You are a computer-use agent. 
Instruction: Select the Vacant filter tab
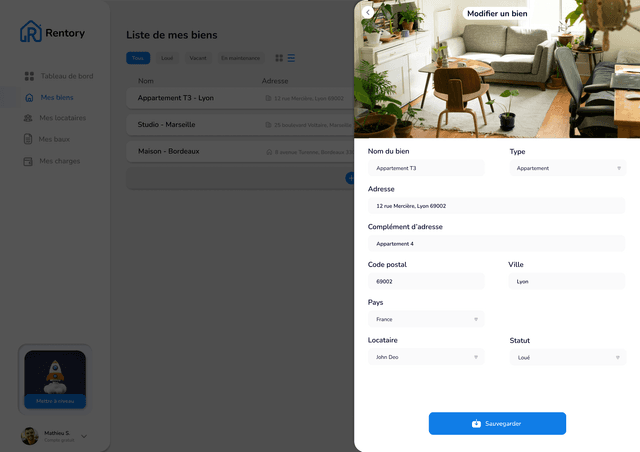coord(198,58)
